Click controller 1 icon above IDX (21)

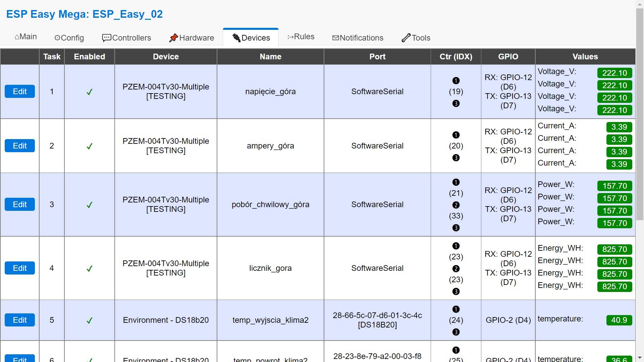point(456,182)
